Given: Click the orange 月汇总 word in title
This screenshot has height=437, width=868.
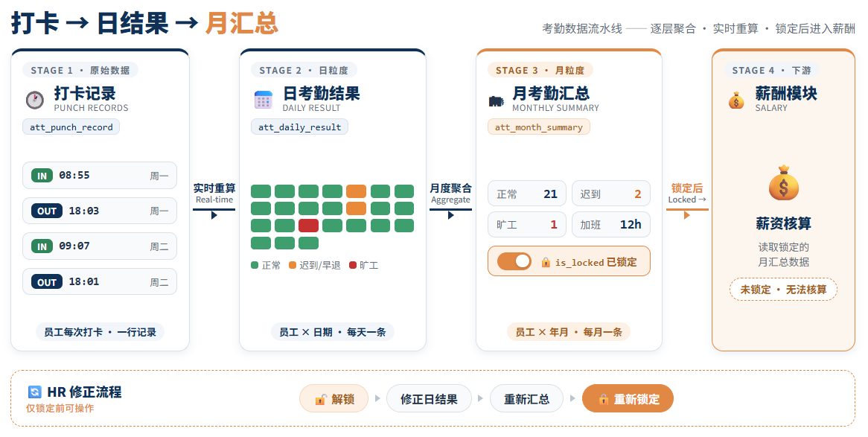Looking at the screenshot, I should pos(241,24).
